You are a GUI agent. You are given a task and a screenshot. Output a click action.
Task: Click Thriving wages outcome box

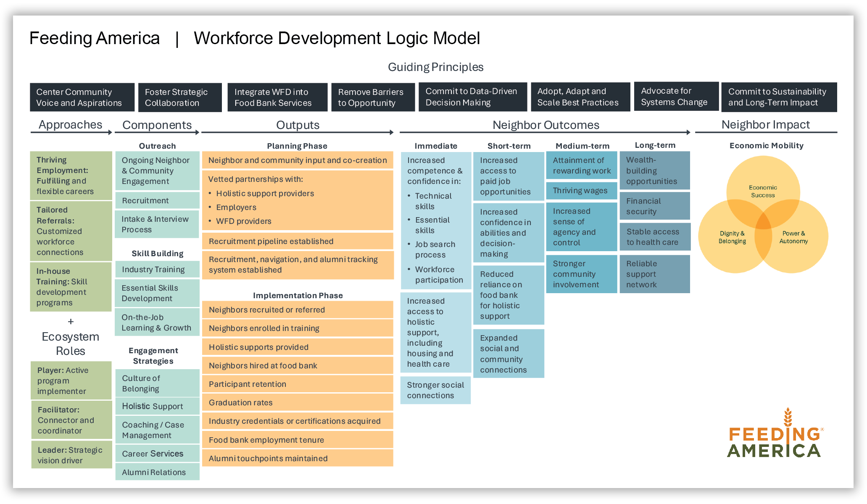tap(581, 191)
